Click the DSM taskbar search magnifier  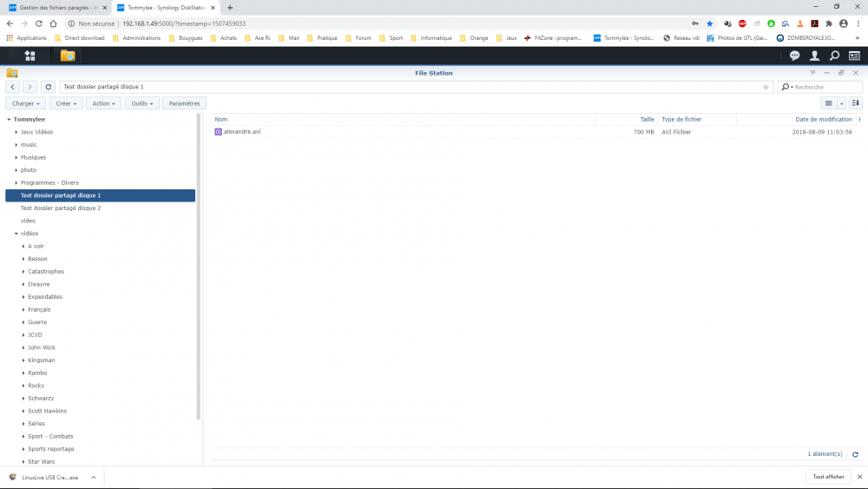click(x=834, y=56)
